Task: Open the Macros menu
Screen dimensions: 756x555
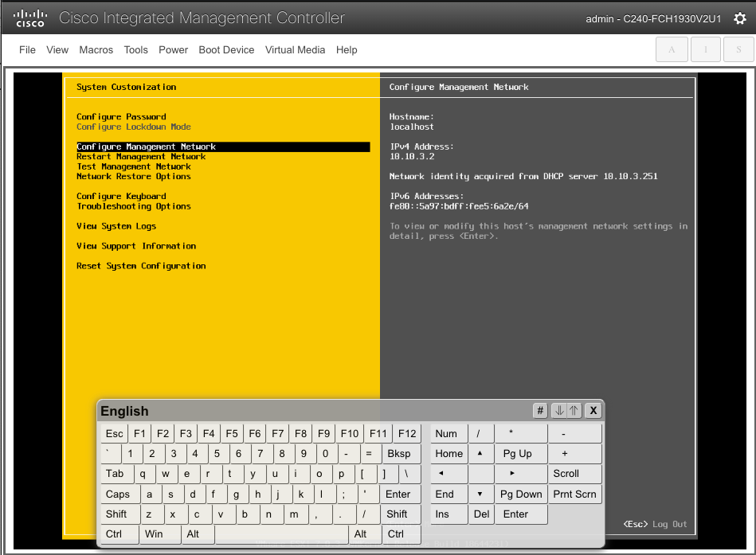Action: [96, 49]
